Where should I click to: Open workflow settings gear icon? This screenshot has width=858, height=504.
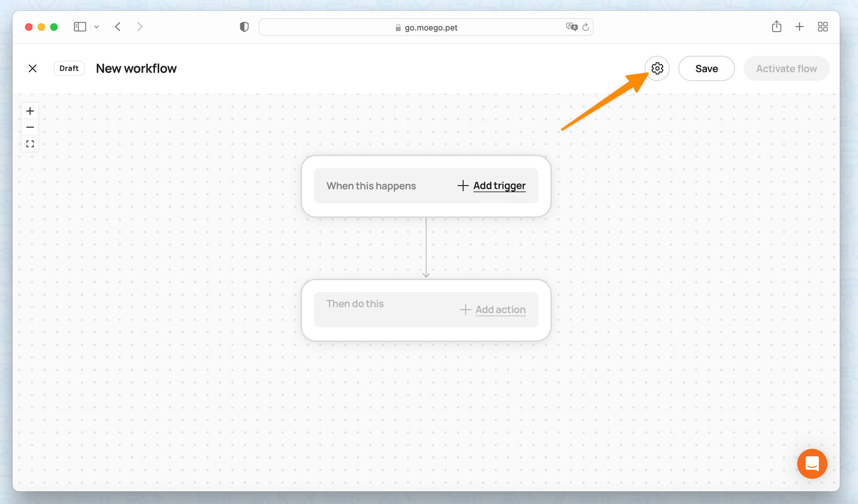pos(657,69)
